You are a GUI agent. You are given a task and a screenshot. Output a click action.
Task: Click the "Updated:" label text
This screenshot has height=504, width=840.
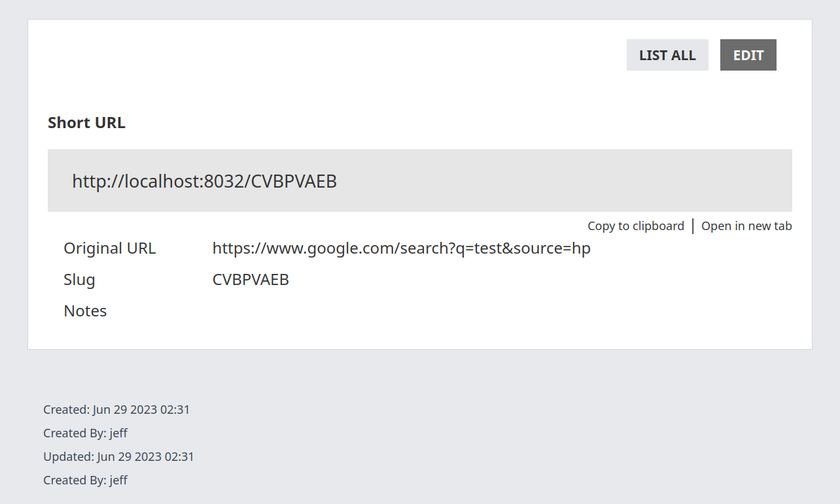point(68,457)
